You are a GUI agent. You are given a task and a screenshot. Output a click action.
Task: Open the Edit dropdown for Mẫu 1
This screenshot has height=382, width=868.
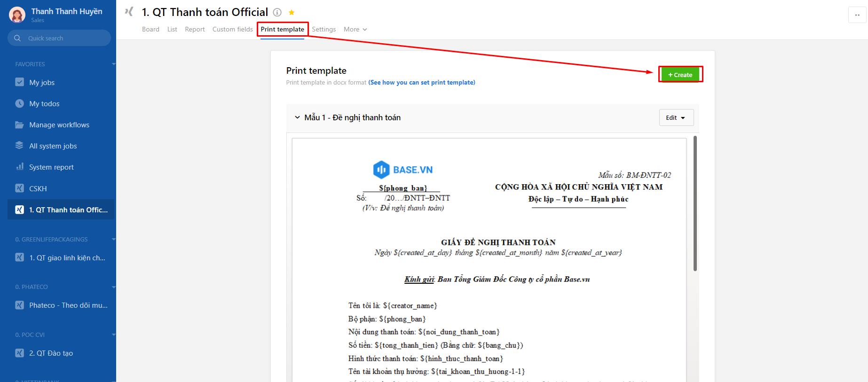tap(676, 117)
